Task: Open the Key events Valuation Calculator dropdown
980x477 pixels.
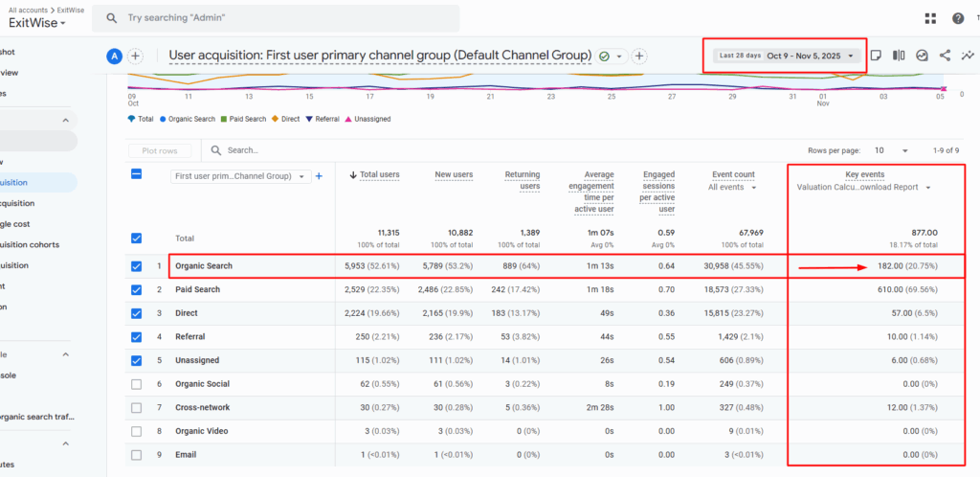Action: point(864,187)
